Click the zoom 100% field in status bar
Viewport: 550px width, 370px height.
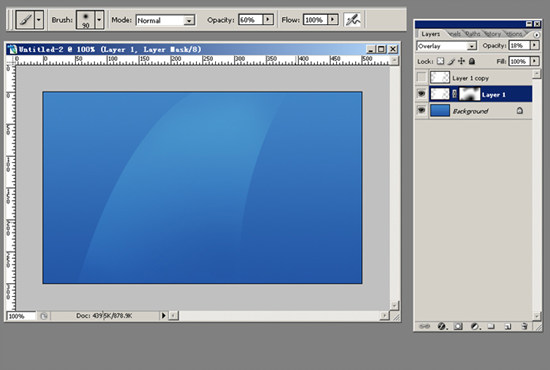coord(21,316)
